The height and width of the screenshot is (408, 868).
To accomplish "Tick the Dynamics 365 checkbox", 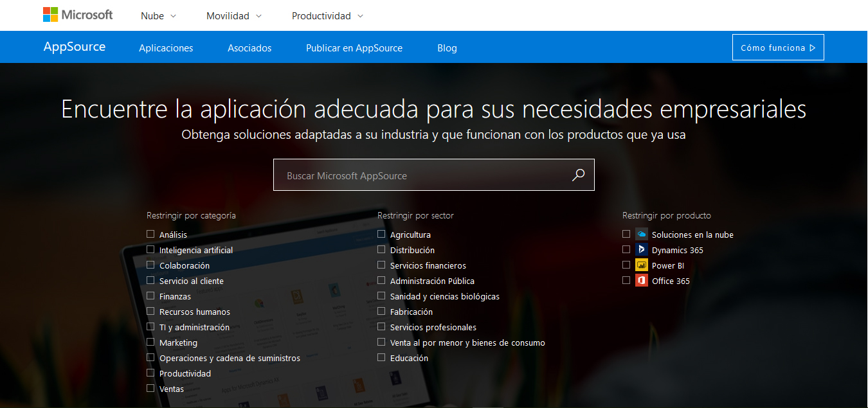I will pyautogui.click(x=626, y=249).
